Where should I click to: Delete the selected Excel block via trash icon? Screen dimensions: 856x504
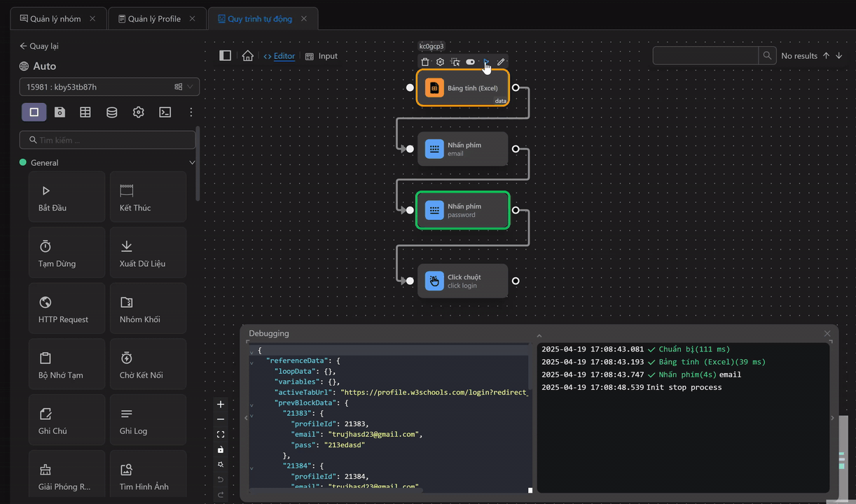tap(425, 62)
